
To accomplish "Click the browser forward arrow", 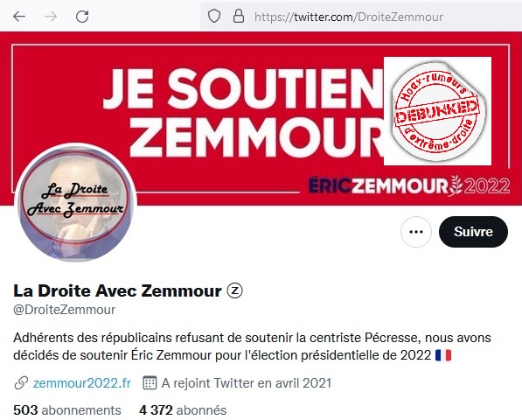I will [x=51, y=16].
